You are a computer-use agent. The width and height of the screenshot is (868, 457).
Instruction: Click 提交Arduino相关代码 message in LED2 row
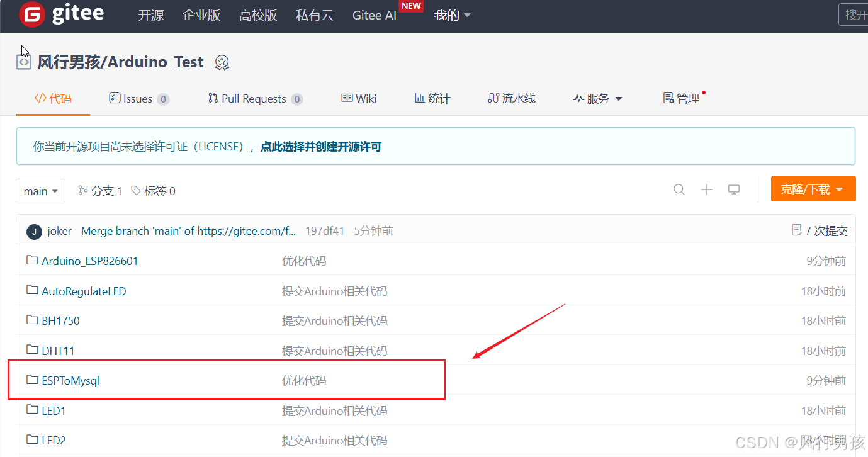[334, 440]
